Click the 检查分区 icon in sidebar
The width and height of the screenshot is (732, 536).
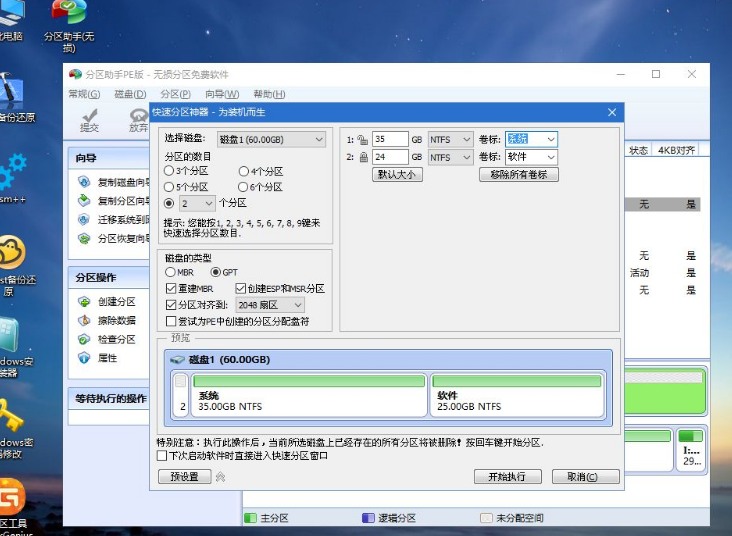tap(85, 339)
